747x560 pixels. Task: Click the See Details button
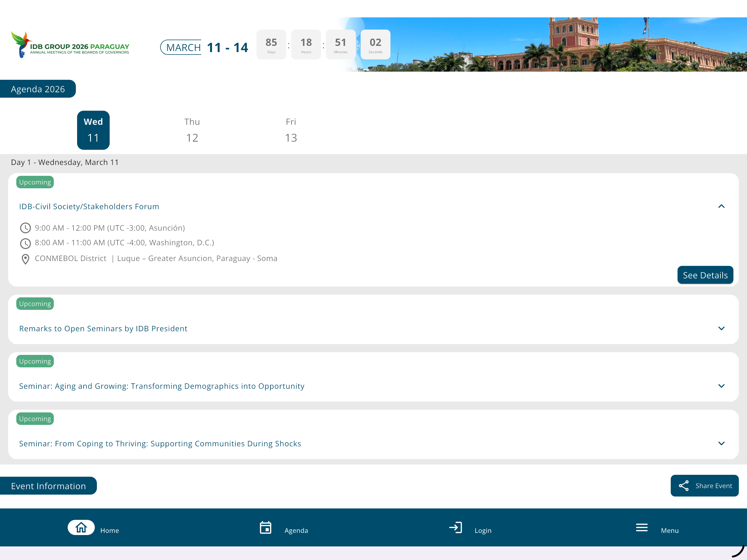[x=705, y=275]
